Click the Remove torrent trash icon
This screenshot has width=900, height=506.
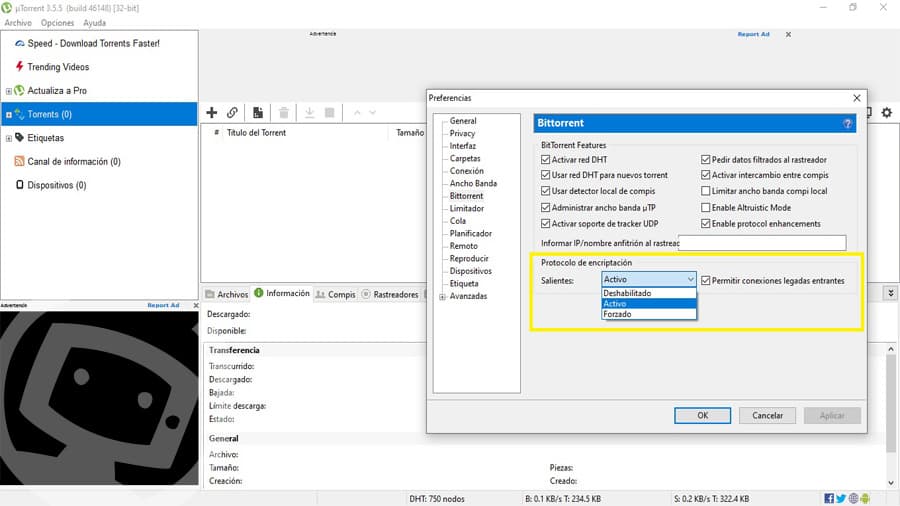284,112
